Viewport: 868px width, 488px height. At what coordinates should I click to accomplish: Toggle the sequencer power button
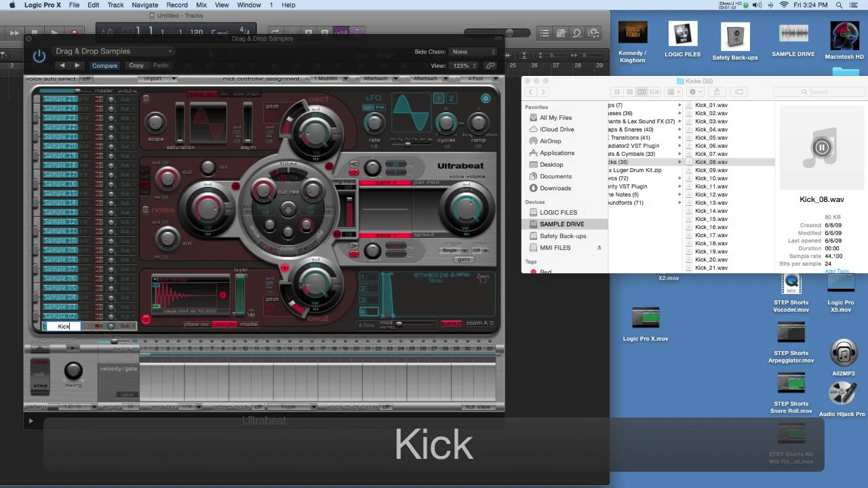[x=39, y=348]
